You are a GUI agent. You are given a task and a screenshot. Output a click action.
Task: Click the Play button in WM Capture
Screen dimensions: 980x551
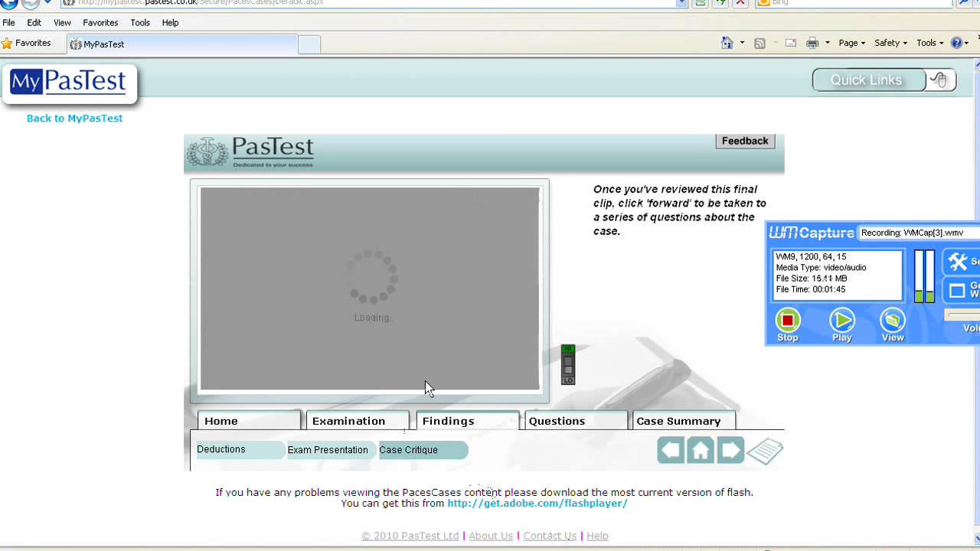[x=841, y=320]
